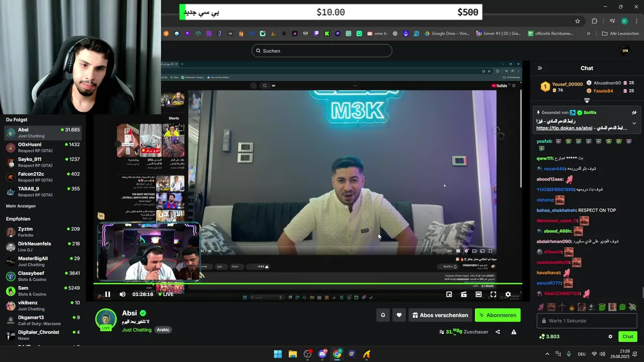This screenshot has width=644, height=362.
Task: Click Abos verschenken button
Action: point(440,315)
